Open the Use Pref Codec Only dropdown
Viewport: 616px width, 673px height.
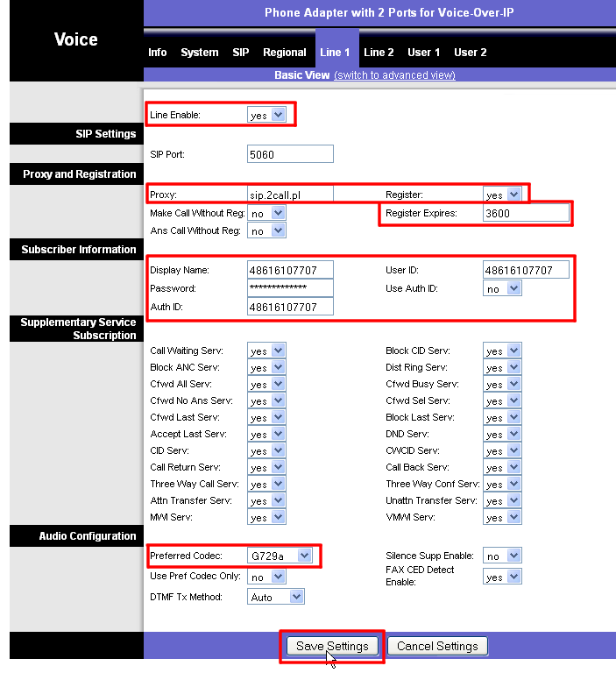click(x=266, y=577)
